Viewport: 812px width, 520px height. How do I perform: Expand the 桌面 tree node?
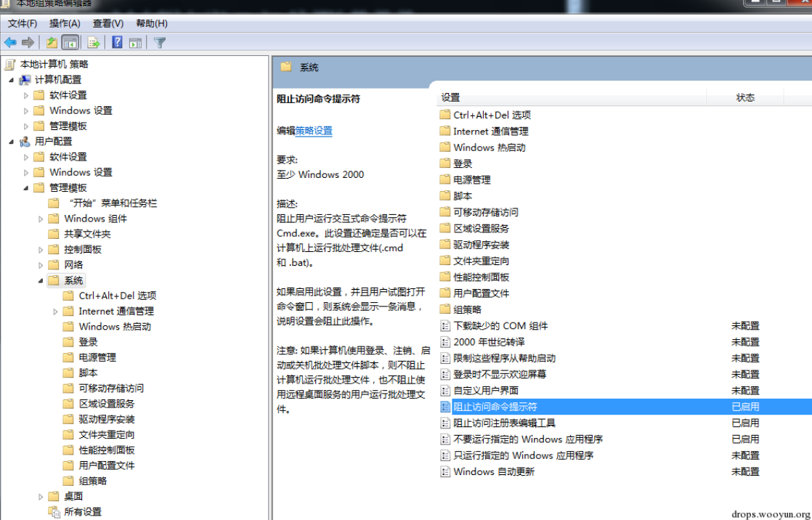tap(41, 497)
